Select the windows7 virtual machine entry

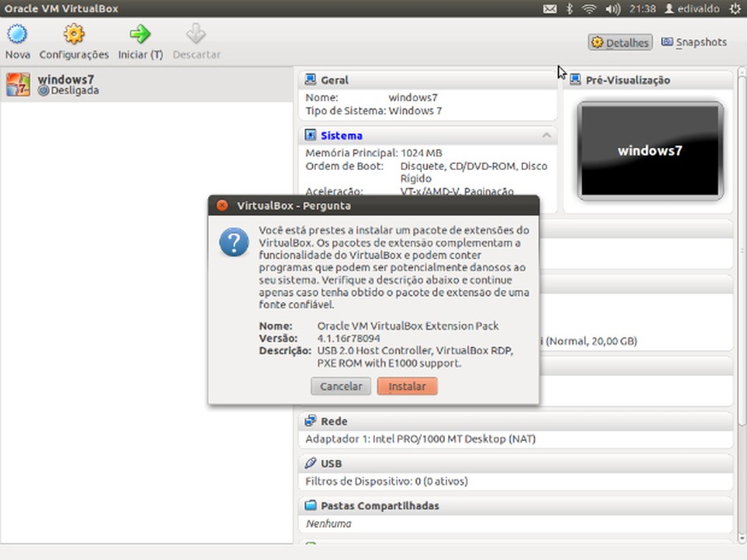pyautogui.click(x=147, y=85)
